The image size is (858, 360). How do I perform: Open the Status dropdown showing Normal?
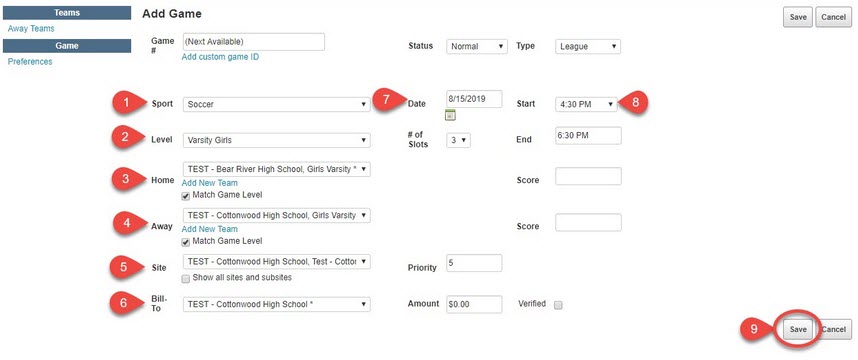[x=477, y=47]
